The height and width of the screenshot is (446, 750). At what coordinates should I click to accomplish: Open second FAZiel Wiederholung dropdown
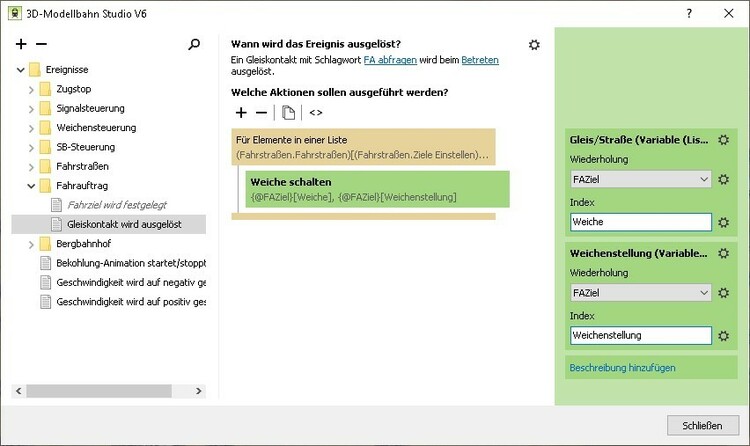coord(639,293)
